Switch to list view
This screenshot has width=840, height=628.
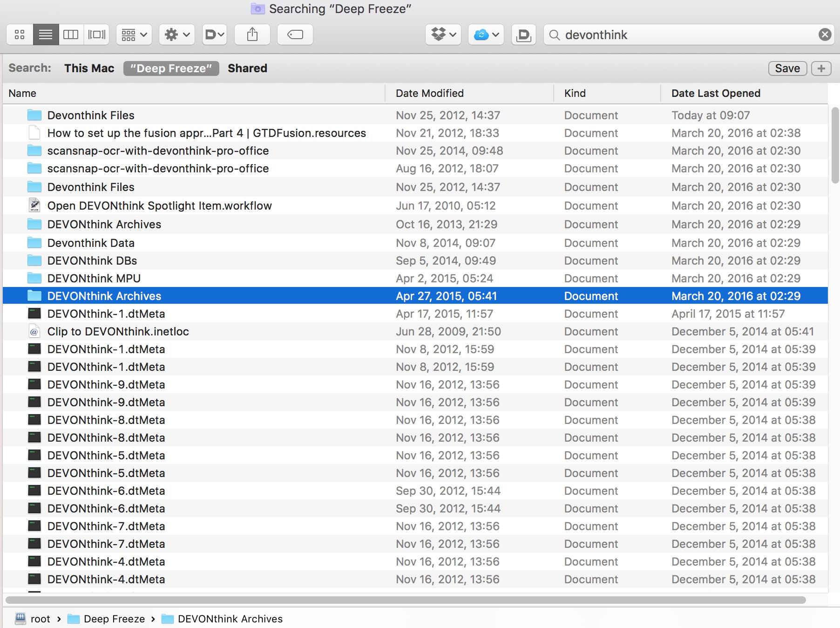(46, 34)
